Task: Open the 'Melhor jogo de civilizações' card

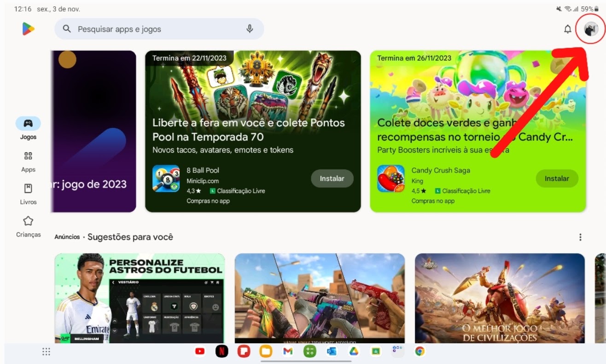Action: point(500,298)
